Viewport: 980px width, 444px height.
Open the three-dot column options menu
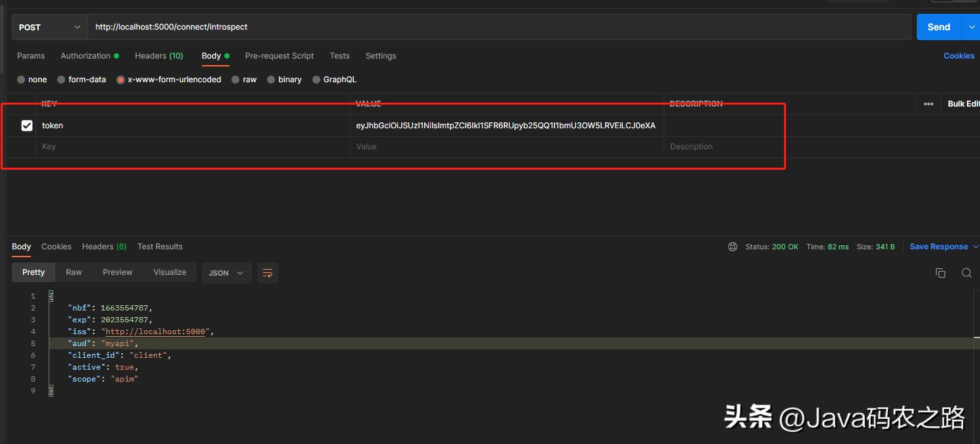[x=928, y=104]
